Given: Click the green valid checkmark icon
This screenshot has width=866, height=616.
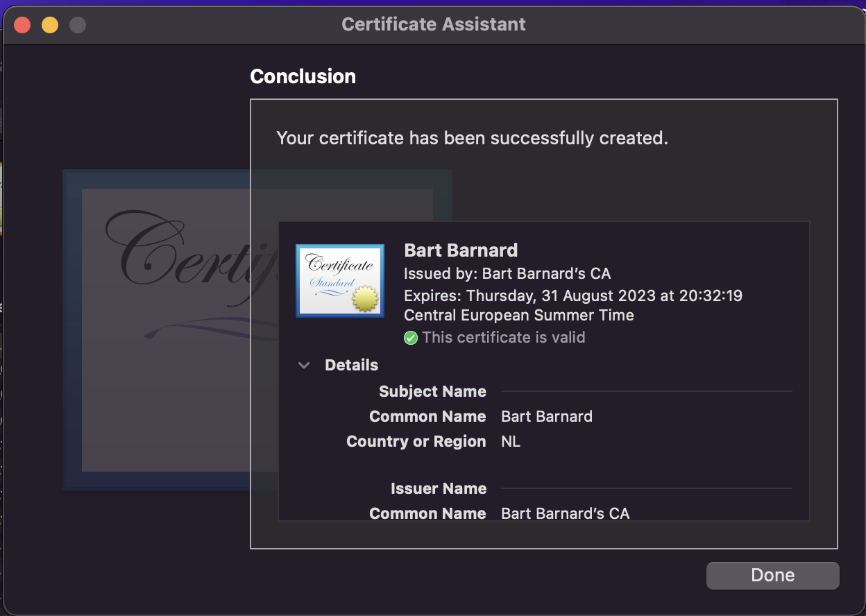Looking at the screenshot, I should [411, 338].
